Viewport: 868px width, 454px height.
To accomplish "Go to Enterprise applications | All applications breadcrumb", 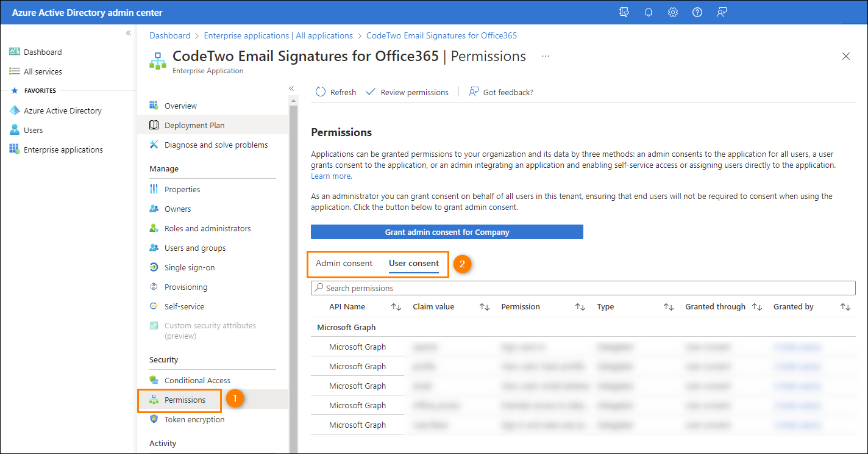I will pyautogui.click(x=279, y=35).
